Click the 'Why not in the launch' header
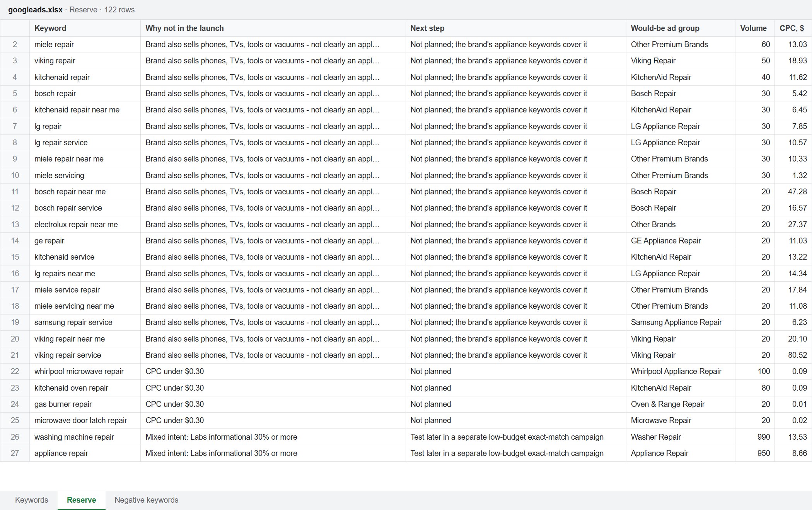 pyautogui.click(x=273, y=28)
